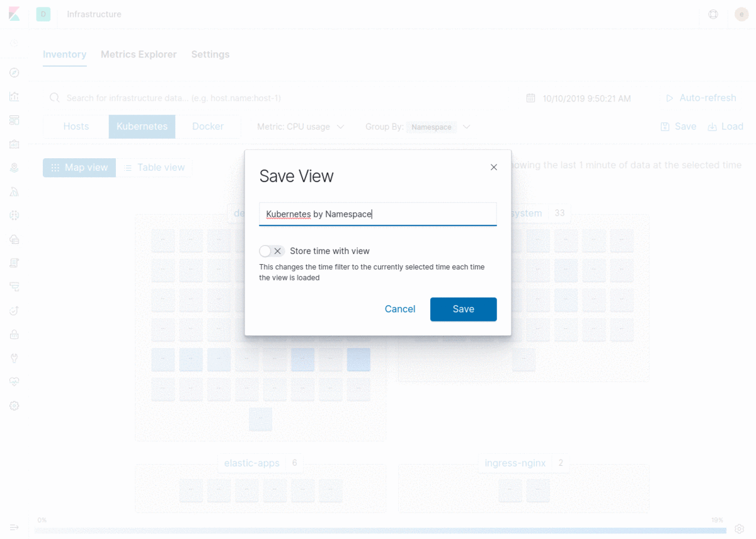The image size is (756, 539).
Task: Select the Docker node type
Action: coord(208,127)
